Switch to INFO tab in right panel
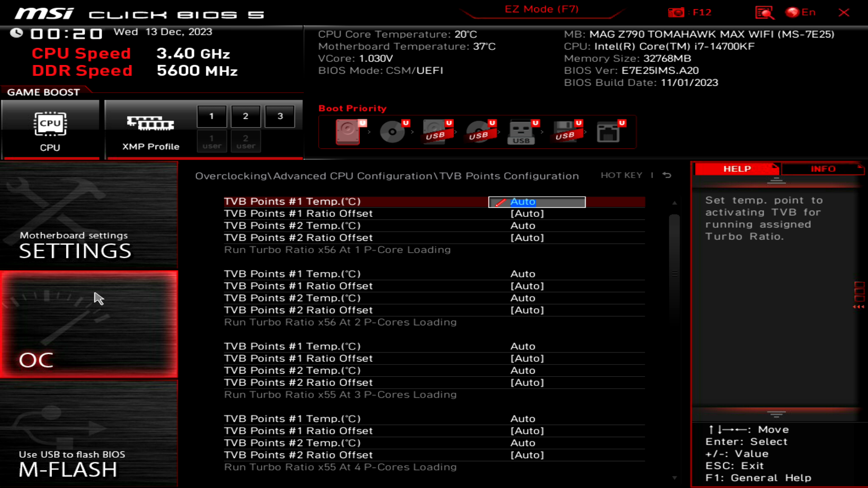 coord(823,169)
